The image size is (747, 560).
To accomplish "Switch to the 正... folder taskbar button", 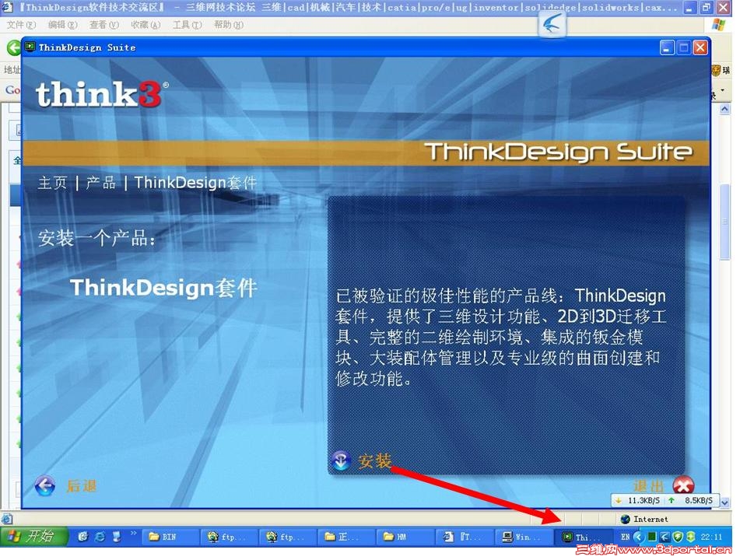I will point(346,537).
